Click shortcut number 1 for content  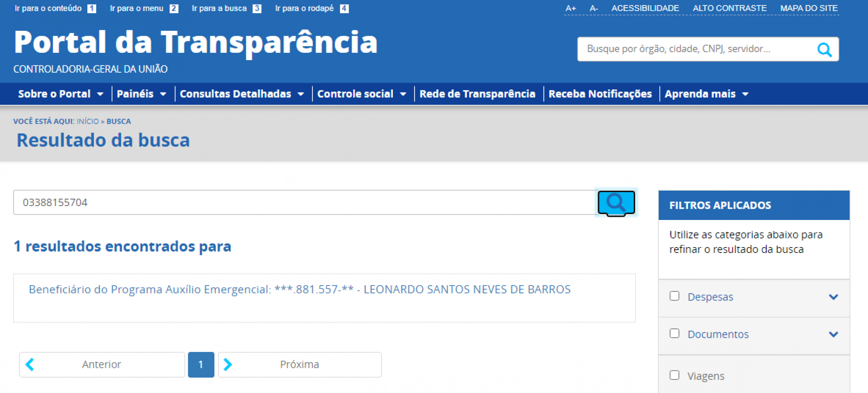(92, 9)
